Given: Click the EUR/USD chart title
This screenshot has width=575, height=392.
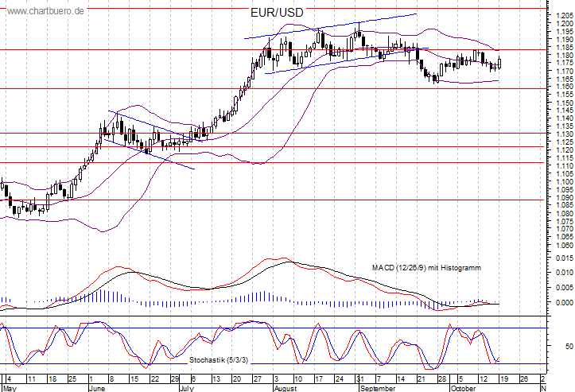Looking at the screenshot, I should (277, 13).
